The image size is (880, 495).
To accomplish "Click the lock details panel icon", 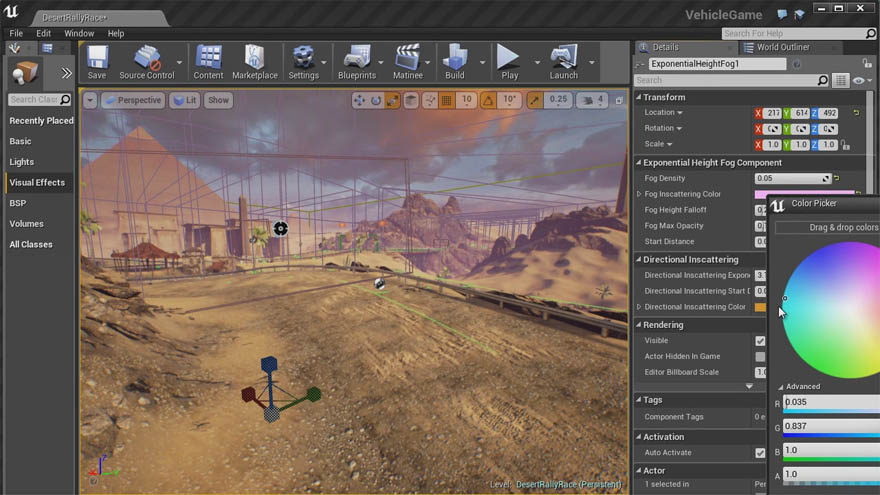I will point(867,63).
